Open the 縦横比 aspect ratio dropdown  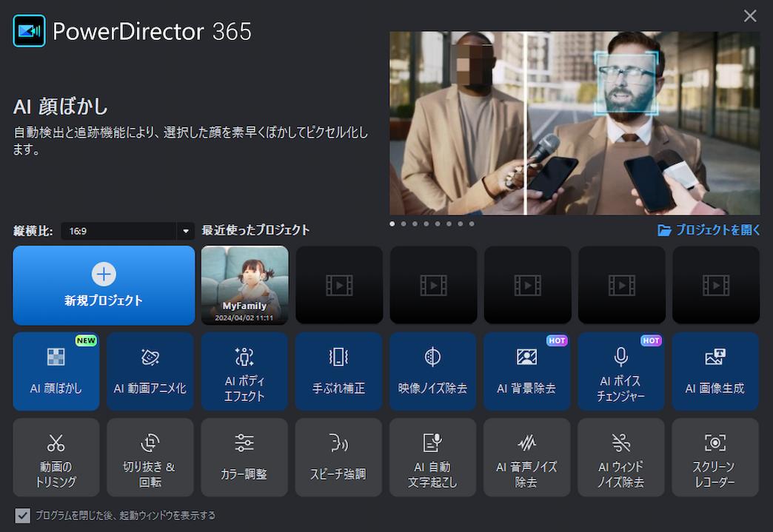126,230
